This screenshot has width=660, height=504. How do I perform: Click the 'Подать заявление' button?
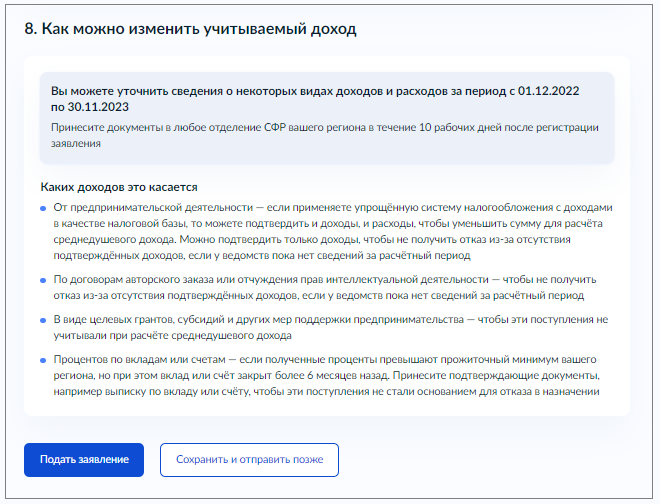[84, 460]
